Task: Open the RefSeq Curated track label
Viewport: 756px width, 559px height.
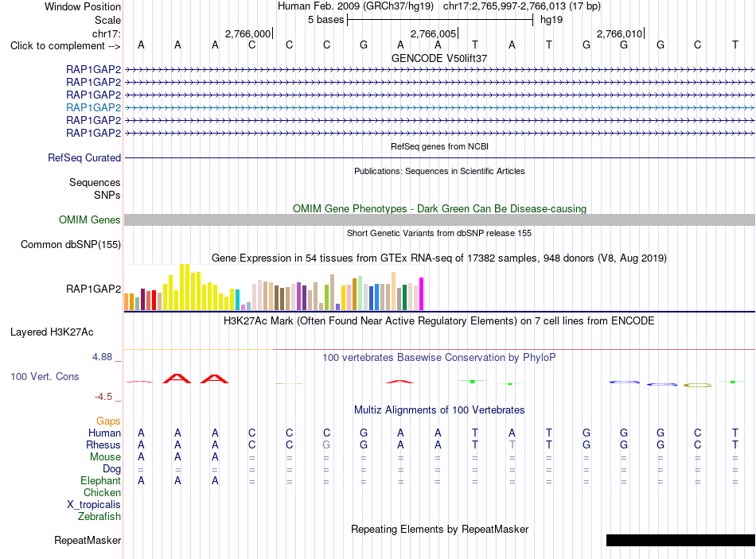Action: pyautogui.click(x=84, y=157)
